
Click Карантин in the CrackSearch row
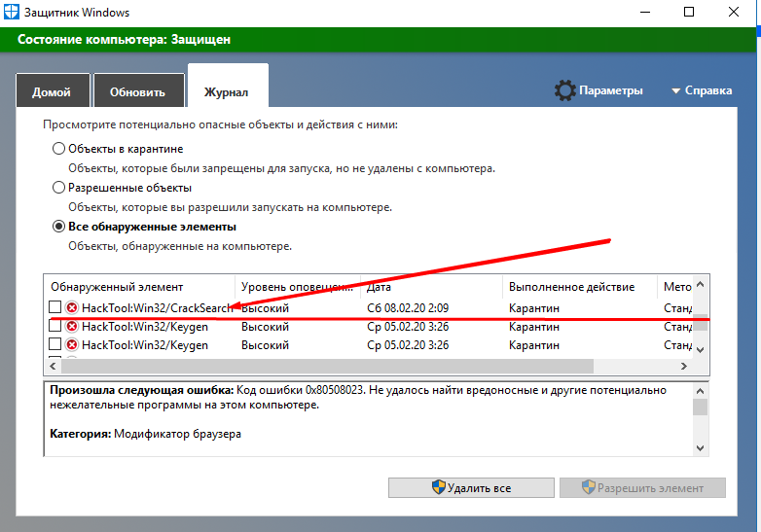[x=534, y=308]
